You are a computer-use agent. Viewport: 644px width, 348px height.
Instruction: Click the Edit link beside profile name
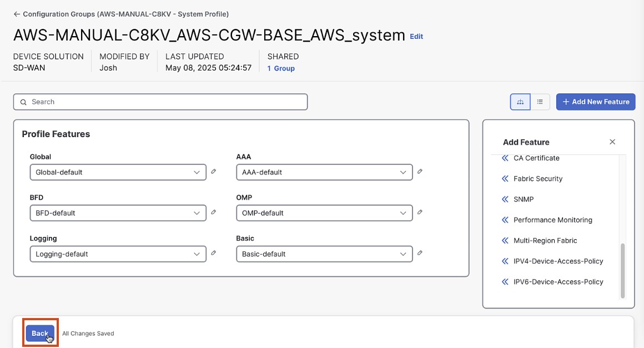(x=416, y=37)
